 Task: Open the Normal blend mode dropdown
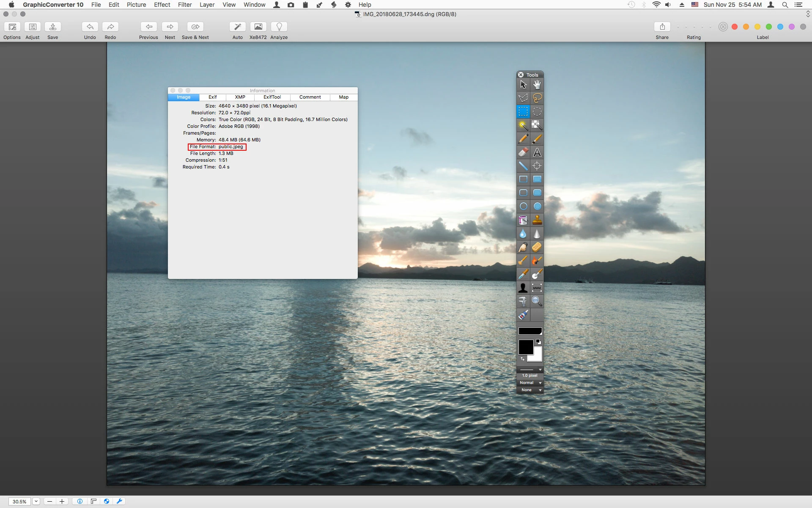click(x=530, y=383)
